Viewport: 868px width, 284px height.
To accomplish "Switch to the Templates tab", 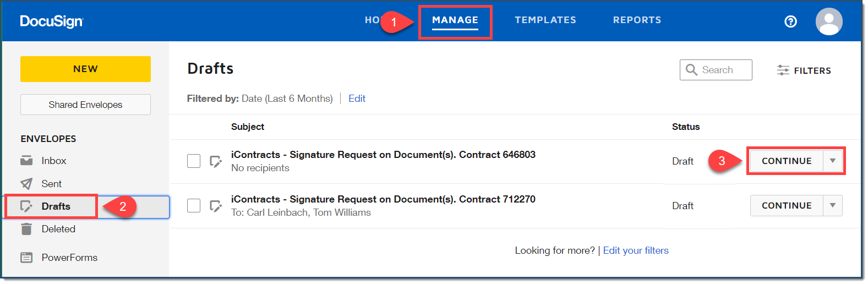I will tap(545, 20).
